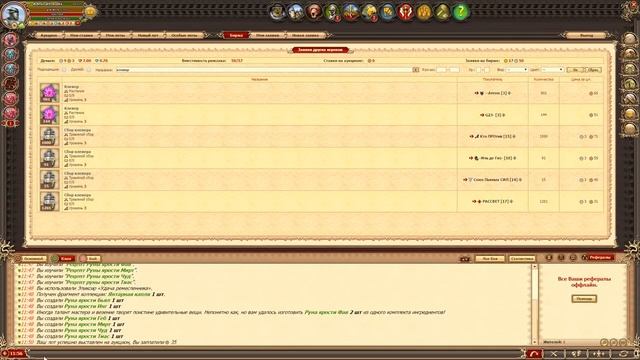This screenshot has height=360, width=640.
Task: Click the first Кол-во range input
Action: (441, 70)
